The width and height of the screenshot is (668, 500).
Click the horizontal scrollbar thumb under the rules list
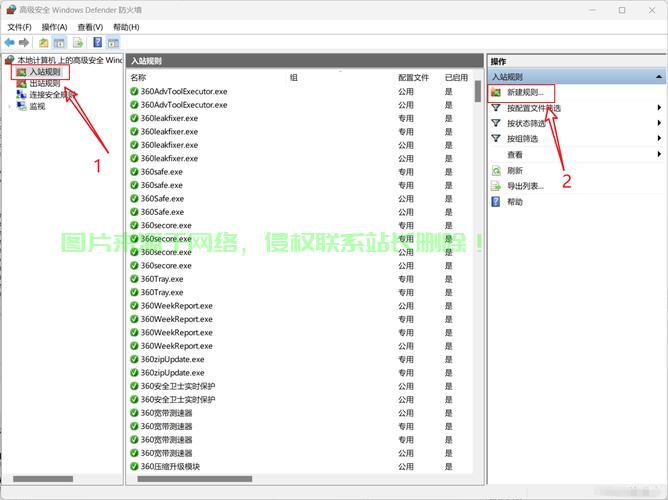coord(195,479)
